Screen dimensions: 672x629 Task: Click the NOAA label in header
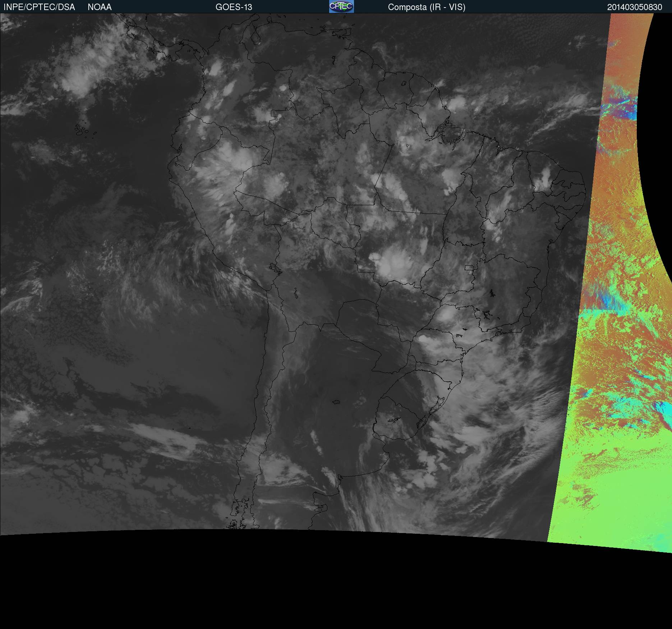[100, 7]
